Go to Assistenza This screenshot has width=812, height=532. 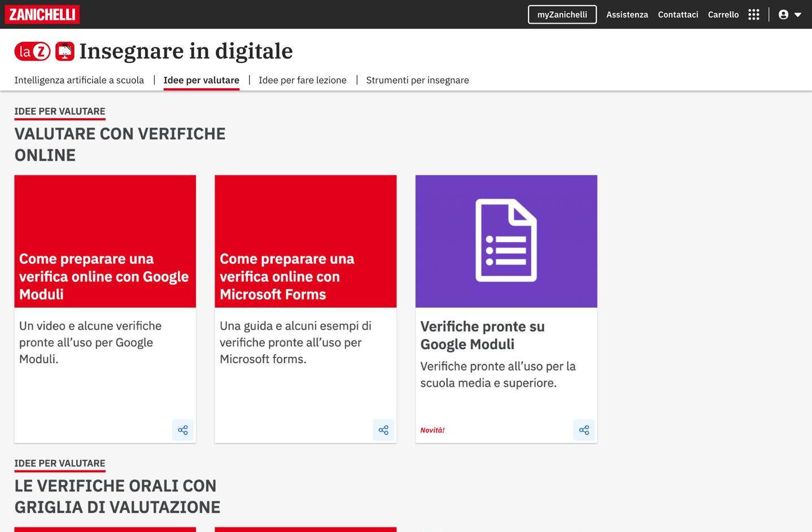point(627,15)
